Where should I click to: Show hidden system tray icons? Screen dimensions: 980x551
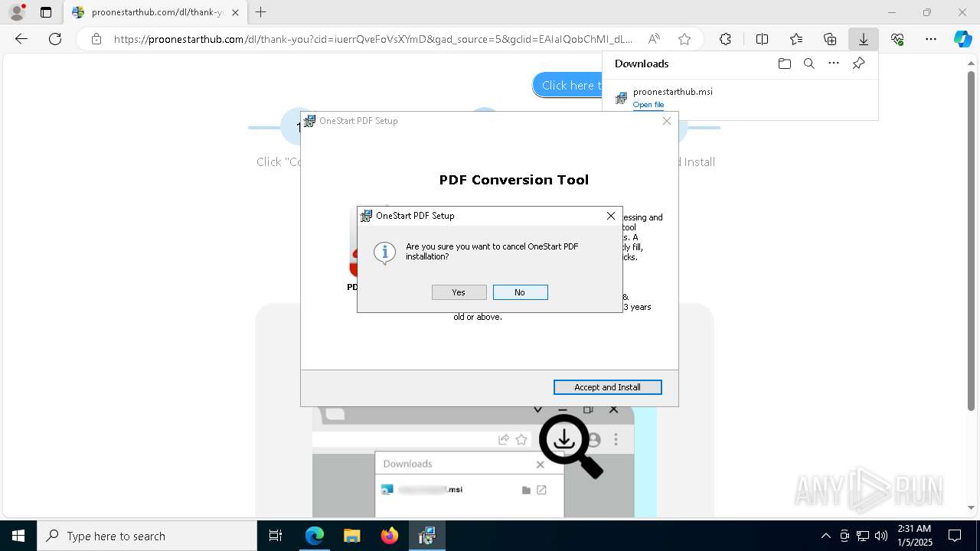coord(825,536)
